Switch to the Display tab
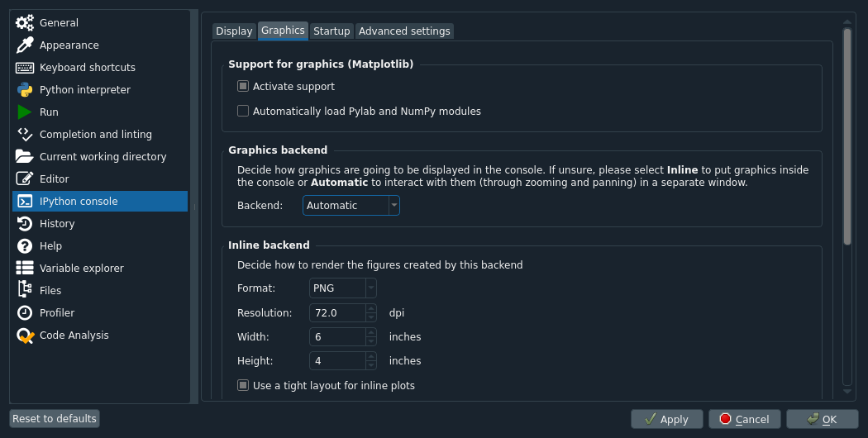Image resolution: width=868 pixels, height=438 pixels. 234,31
